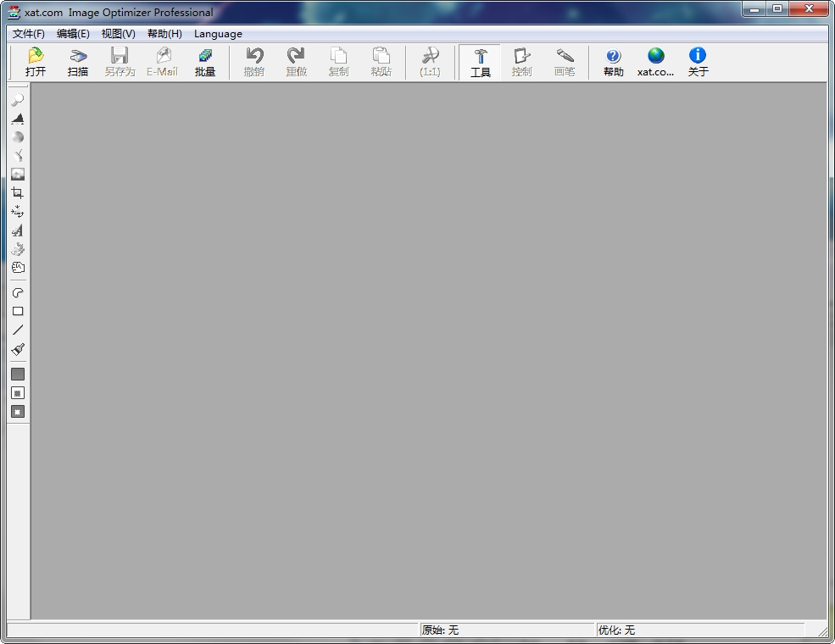Select the magnifier zoom tool
Image resolution: width=835 pixels, height=644 pixels.
[18, 100]
